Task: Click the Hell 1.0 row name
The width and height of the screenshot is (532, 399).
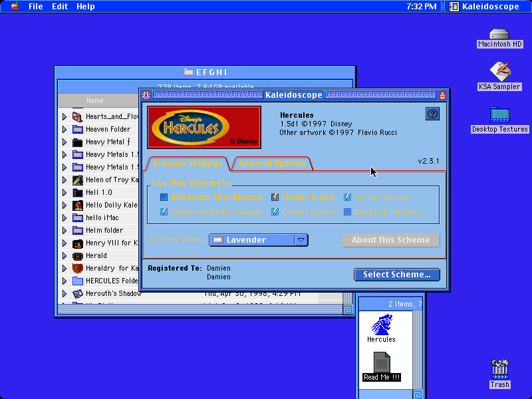Action: coord(98,193)
